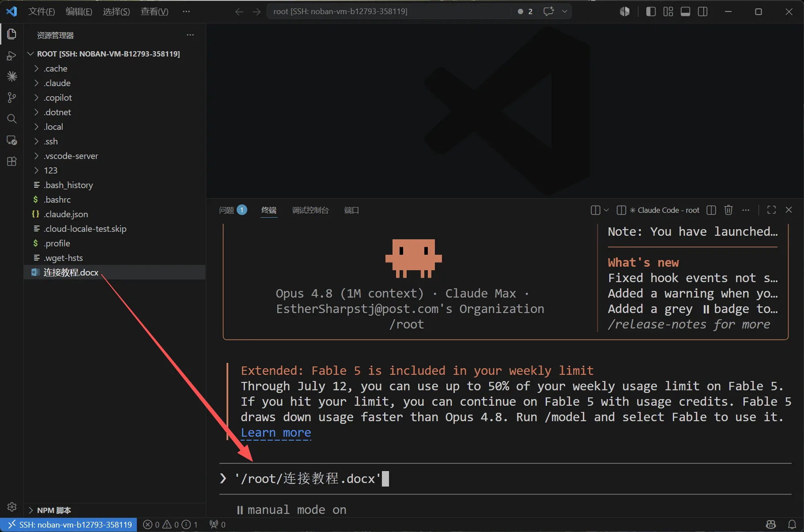Maximize the panel size
Image resolution: width=804 pixels, height=532 pixels.
[x=771, y=210]
